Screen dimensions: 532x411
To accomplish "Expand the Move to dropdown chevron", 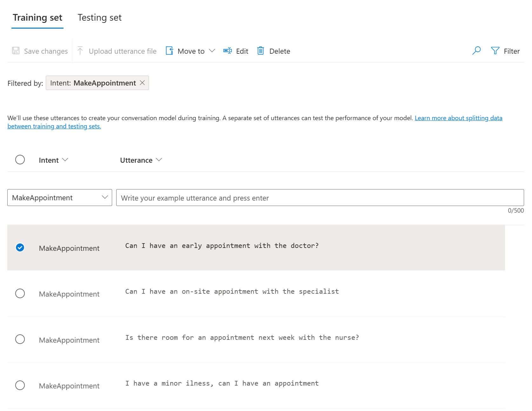I will click(212, 51).
